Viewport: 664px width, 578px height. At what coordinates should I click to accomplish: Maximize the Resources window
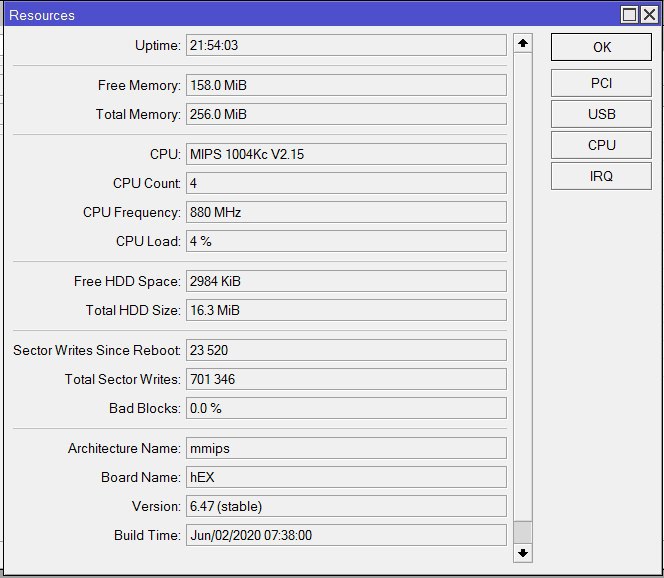629,15
